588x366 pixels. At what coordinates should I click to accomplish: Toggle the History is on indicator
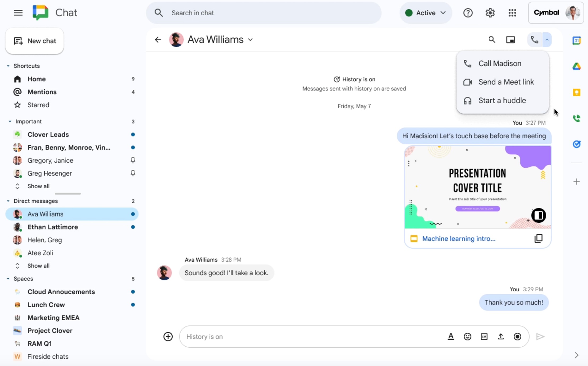pos(354,79)
